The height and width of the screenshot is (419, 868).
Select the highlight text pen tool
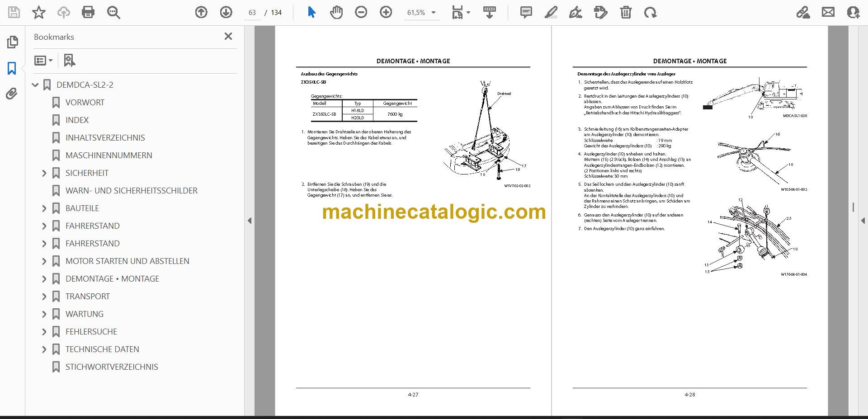click(551, 12)
